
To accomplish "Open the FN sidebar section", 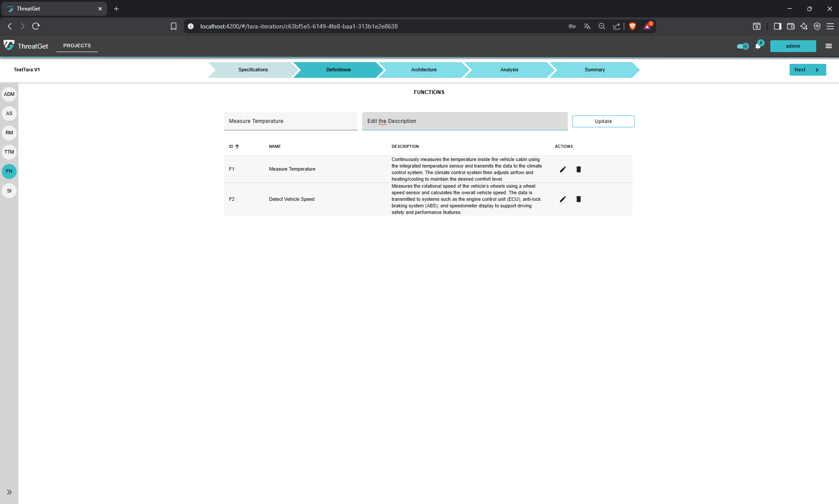I will pyautogui.click(x=9, y=171).
